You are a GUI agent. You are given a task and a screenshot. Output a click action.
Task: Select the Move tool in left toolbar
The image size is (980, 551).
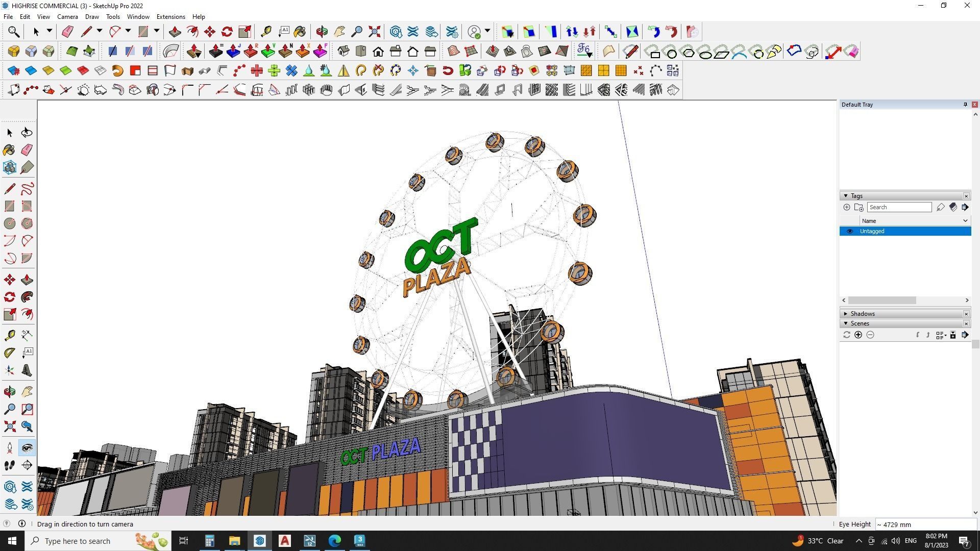click(x=9, y=280)
